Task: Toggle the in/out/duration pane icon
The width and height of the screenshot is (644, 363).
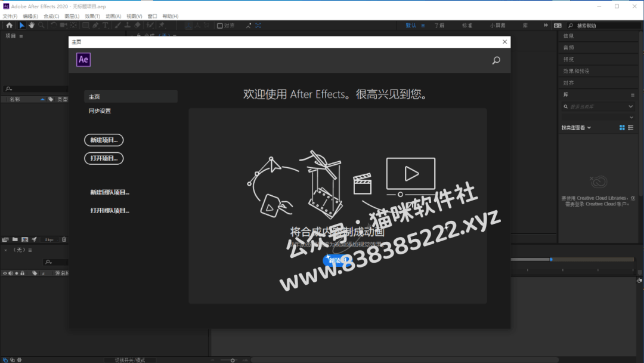Action: click(x=19, y=360)
